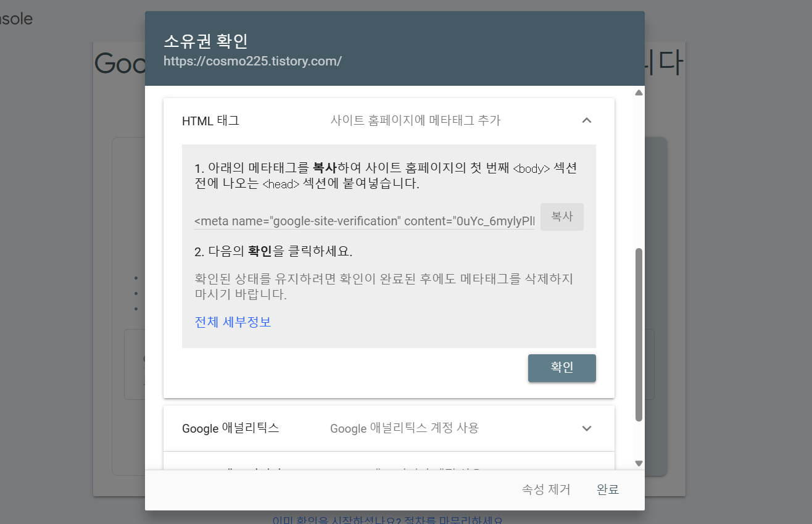
Task: Click '사이트 홈페이지에 메타태그 추가' description
Action: pos(416,121)
